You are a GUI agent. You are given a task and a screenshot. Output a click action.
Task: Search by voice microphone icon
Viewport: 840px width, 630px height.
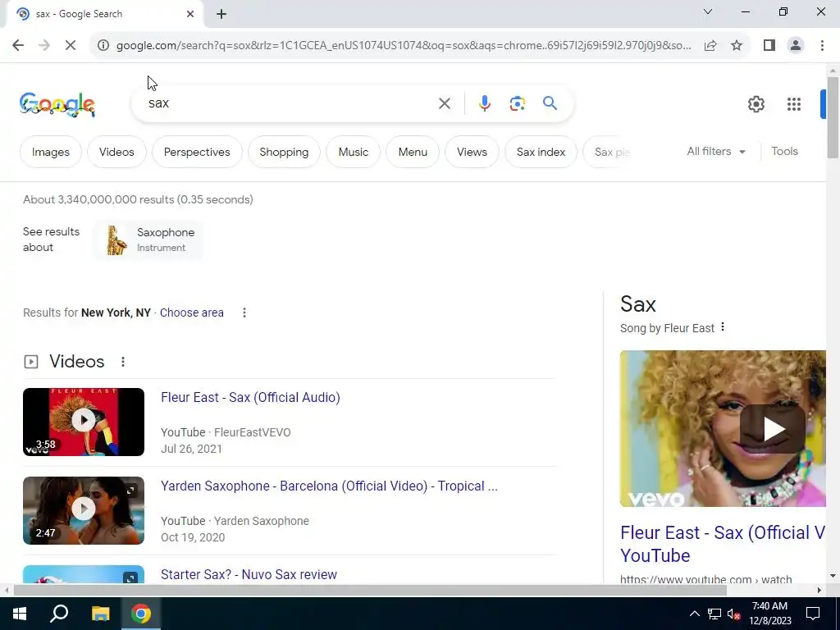[x=484, y=103]
